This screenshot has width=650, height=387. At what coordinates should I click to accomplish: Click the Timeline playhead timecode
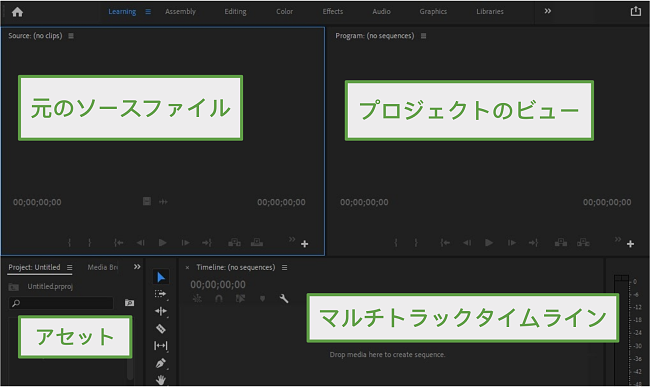(x=218, y=285)
